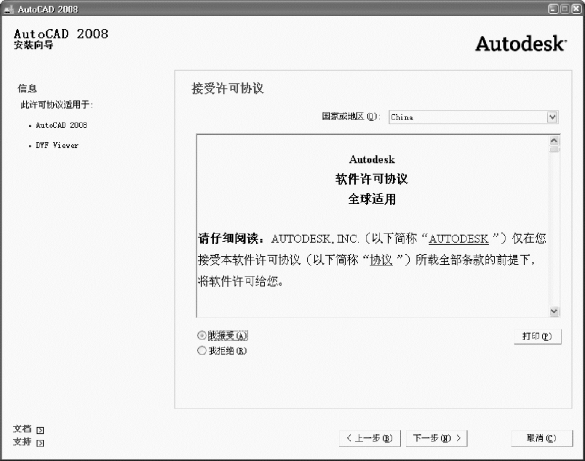Image resolution: width=585 pixels, height=461 pixels.
Task: Click the license text scroll down arrow
Action: click(554, 311)
